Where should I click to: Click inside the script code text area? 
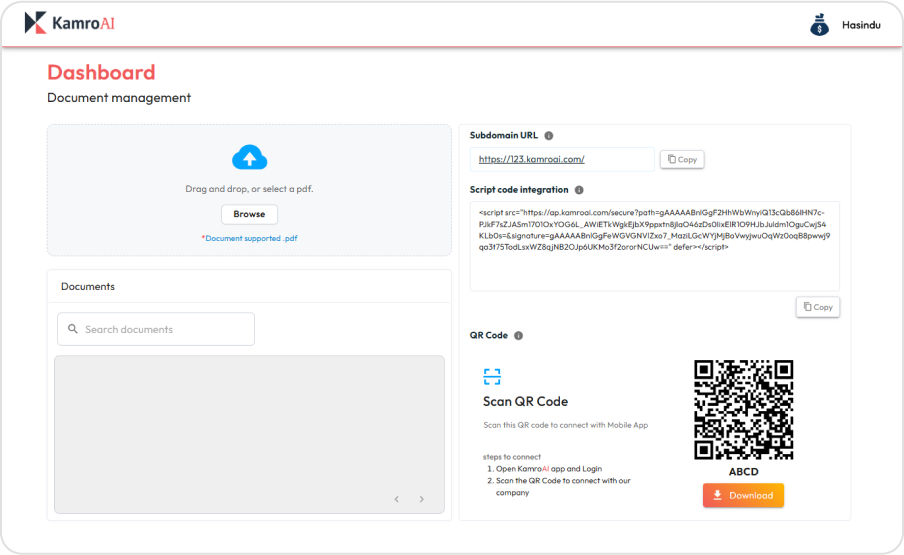(x=654, y=246)
